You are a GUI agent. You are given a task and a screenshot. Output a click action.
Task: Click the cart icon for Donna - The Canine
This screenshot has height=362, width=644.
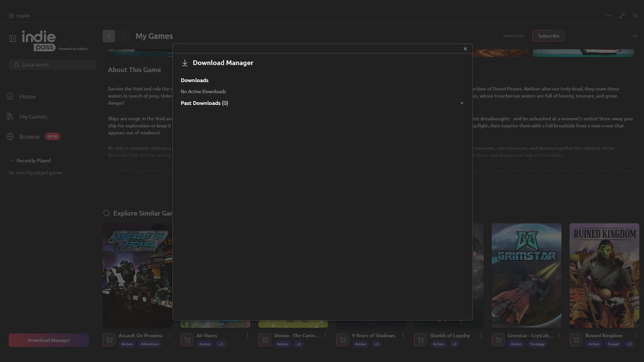(x=265, y=340)
